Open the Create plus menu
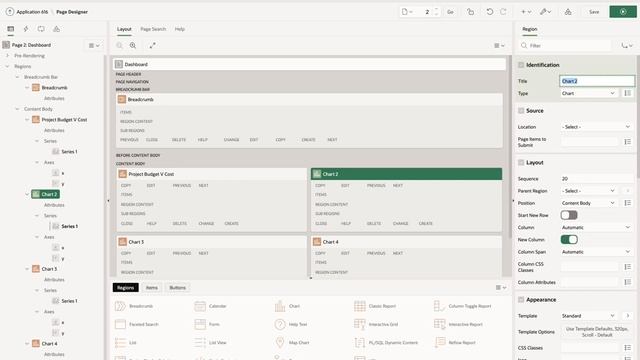This screenshot has height=360, width=640. (x=526, y=12)
